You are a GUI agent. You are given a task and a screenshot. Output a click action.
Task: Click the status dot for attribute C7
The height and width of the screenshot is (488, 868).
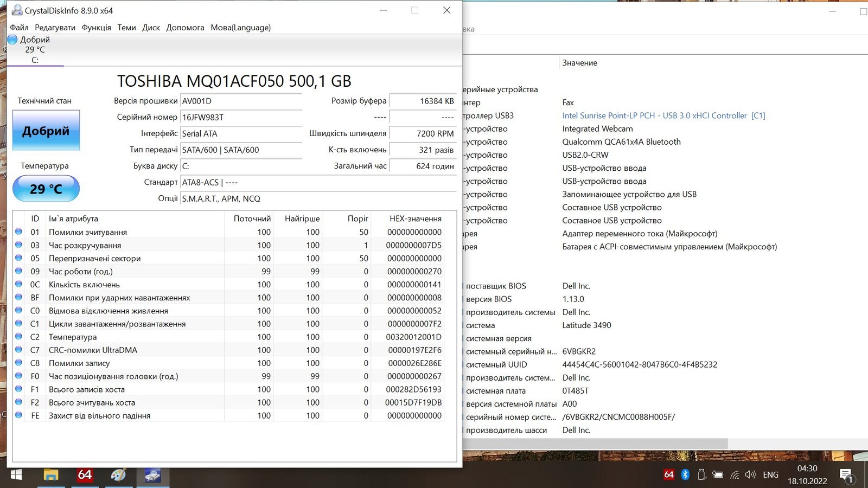tap(19, 349)
